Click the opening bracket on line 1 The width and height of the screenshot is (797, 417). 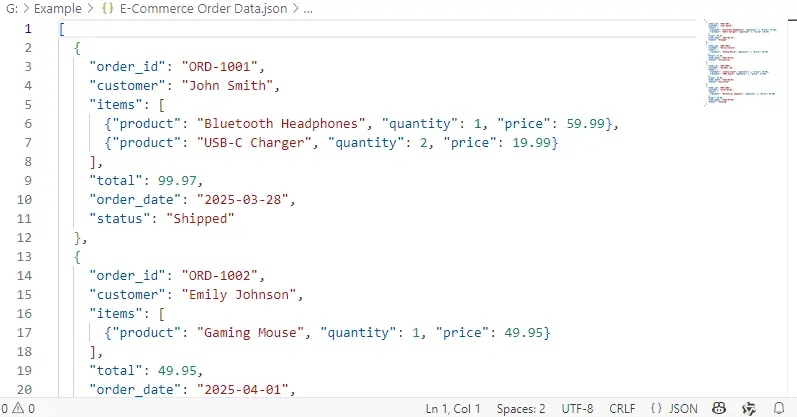(x=62, y=29)
